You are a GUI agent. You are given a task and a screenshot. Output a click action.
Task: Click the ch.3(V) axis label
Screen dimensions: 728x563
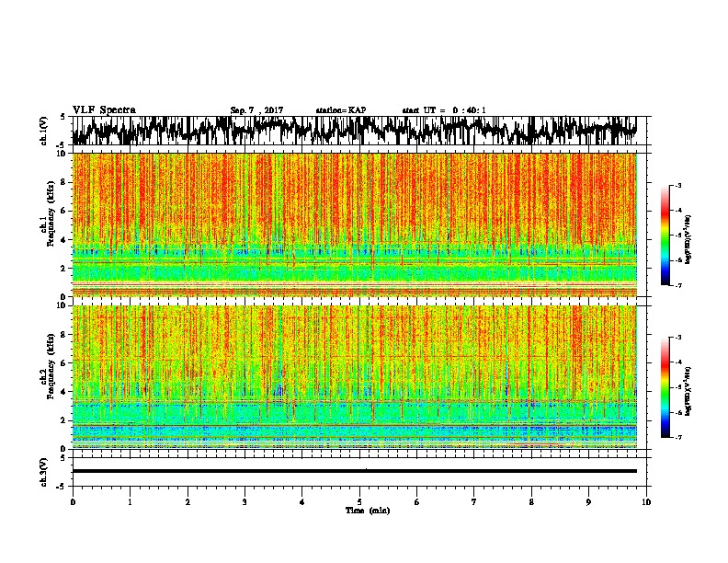point(45,472)
